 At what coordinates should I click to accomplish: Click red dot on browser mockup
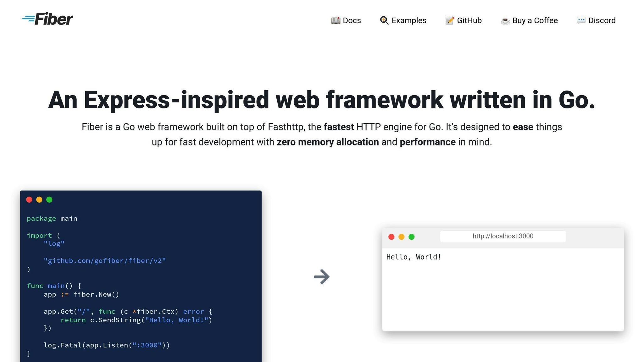(x=391, y=237)
